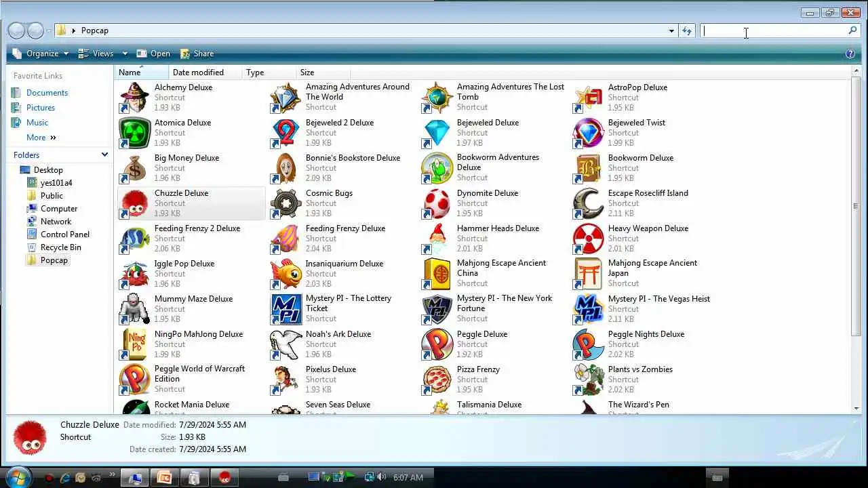The width and height of the screenshot is (868, 488).
Task: Select the Bonnie's Bookstore Deluxe icon
Action: pos(285,168)
